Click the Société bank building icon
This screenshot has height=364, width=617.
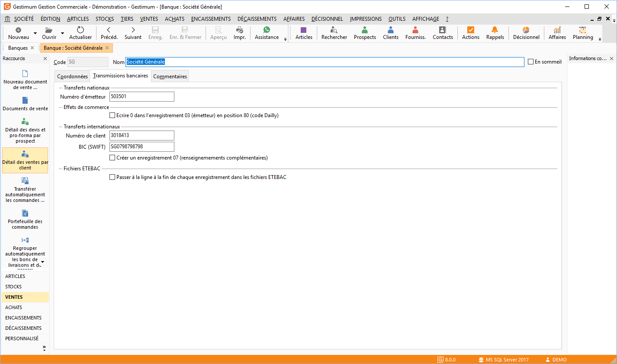coord(7,19)
